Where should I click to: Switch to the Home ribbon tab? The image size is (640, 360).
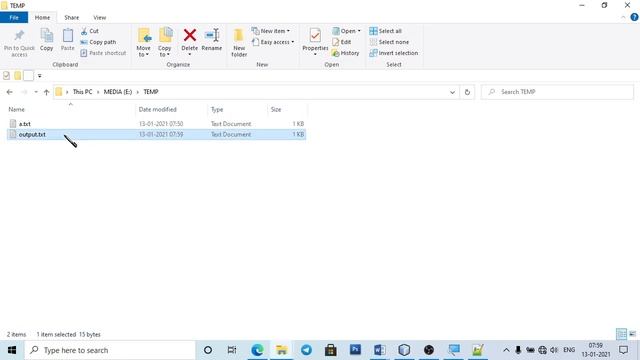coord(42,18)
